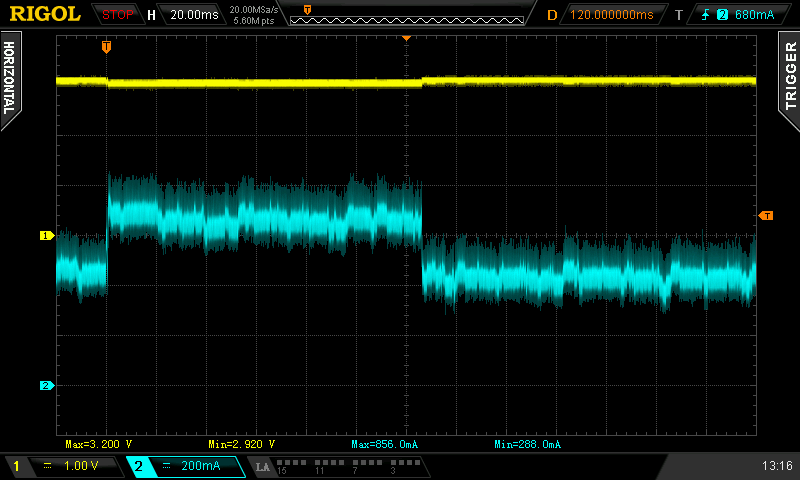Click the STOP run status indicator
Image resolution: width=800 pixels, height=480 pixels.
(x=117, y=15)
